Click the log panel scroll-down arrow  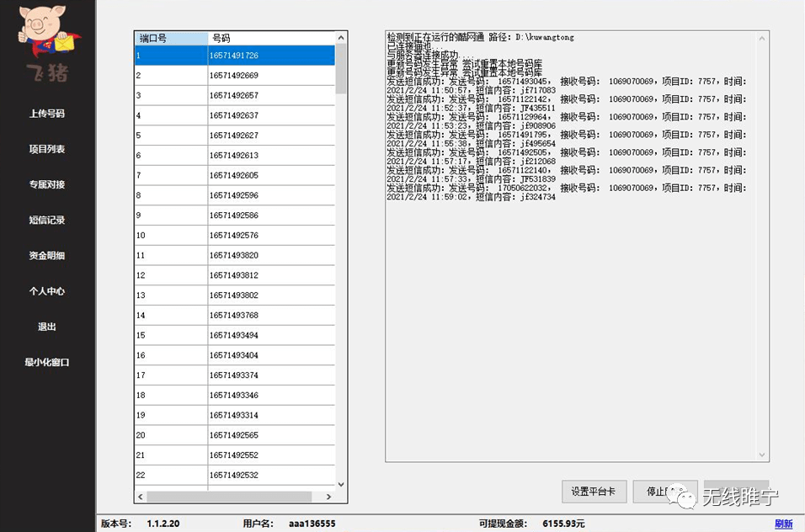(x=762, y=455)
